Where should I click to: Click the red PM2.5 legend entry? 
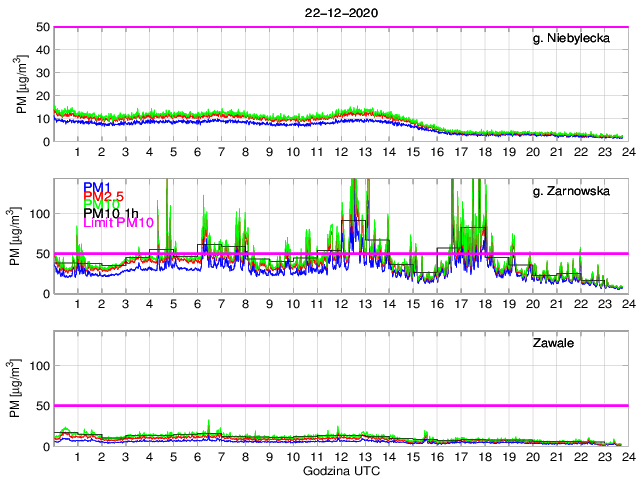coord(103,197)
